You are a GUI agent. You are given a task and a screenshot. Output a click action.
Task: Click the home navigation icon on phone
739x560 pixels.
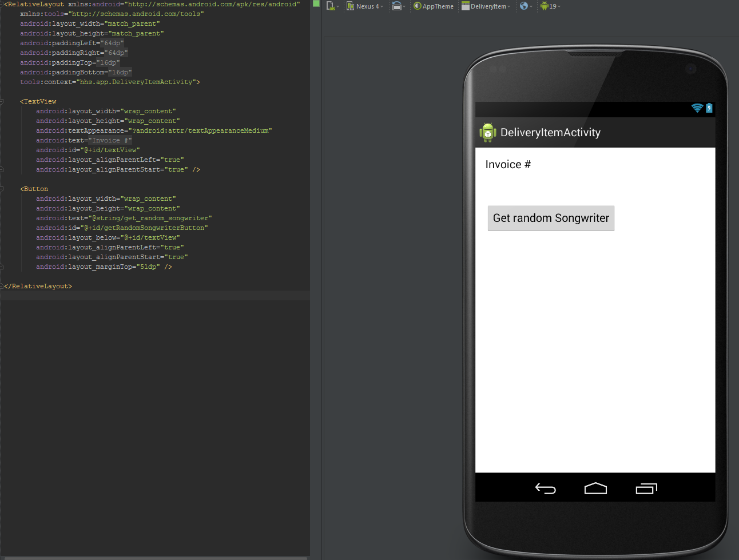pos(595,488)
